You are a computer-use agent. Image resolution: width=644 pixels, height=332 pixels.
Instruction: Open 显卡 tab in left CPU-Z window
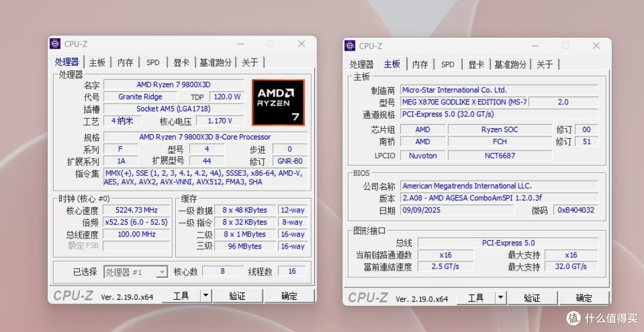point(181,63)
